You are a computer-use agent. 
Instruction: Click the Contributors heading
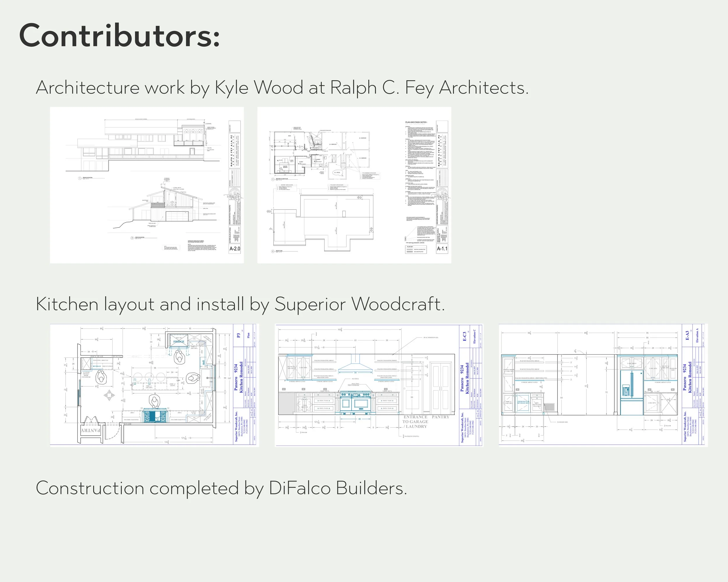[x=119, y=36]
